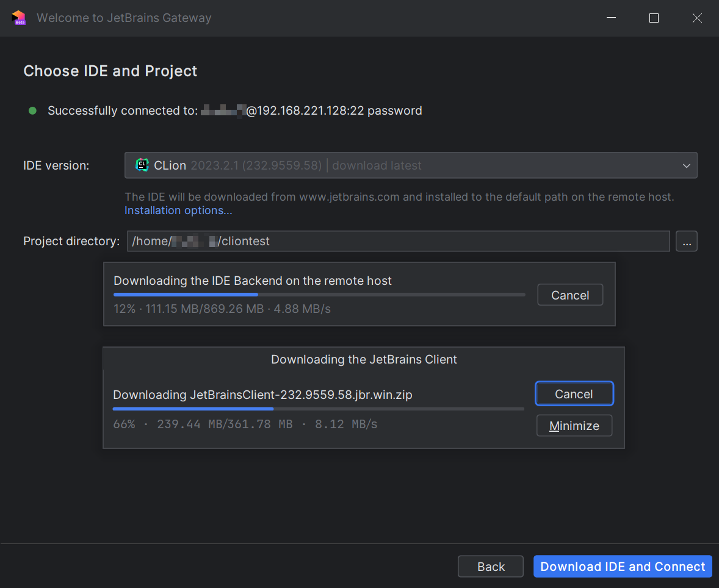Select the CLion 2023.2.1 combo box
Viewport: 719px width, 588px height.
pos(403,165)
